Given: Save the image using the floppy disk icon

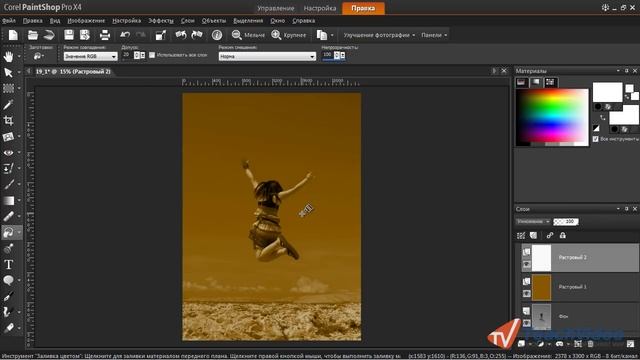Looking at the screenshot, I should coord(69,35).
